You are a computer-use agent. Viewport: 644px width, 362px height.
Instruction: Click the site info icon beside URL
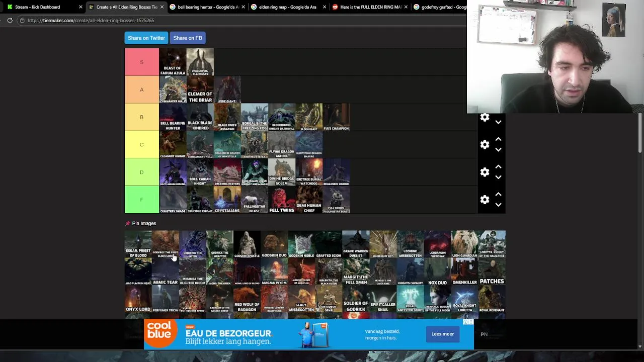coord(22,20)
